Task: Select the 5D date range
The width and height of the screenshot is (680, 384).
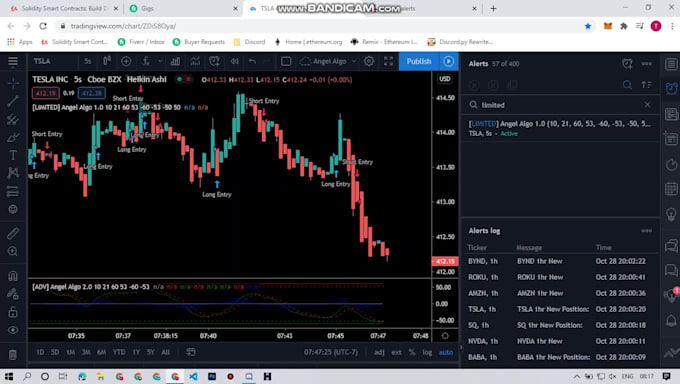Action: pyautogui.click(x=55, y=352)
